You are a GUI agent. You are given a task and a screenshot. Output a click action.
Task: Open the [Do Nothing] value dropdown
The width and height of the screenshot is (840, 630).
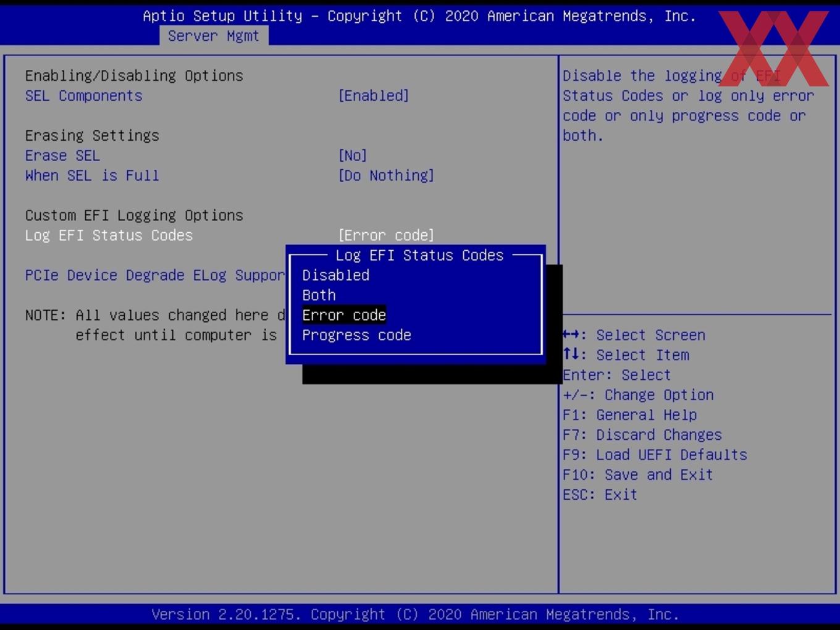[386, 175]
